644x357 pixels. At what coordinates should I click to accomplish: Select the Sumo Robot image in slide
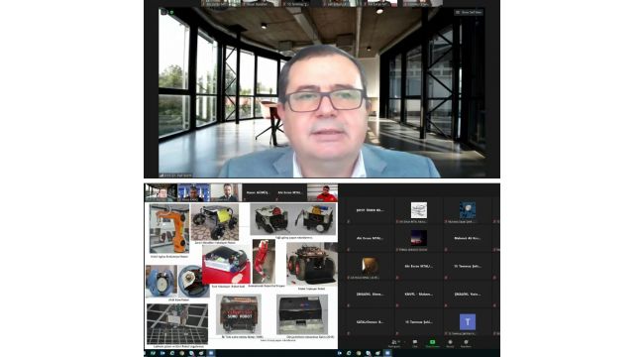239,314
